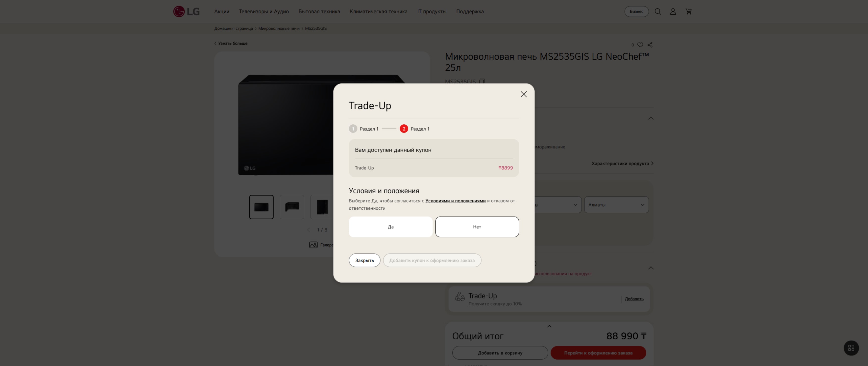The width and height of the screenshot is (868, 366).
Task: Open Бытовая техника menu
Action: click(319, 11)
